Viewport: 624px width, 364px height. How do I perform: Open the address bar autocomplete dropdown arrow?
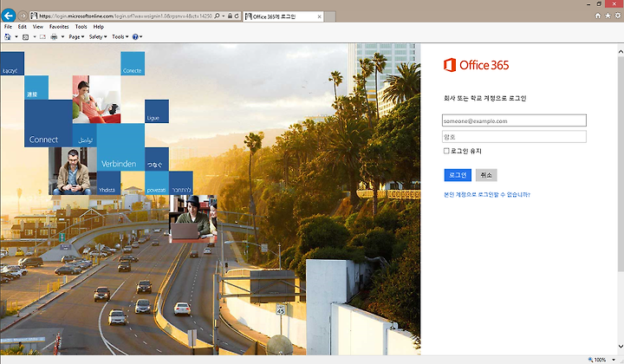(x=224, y=16)
